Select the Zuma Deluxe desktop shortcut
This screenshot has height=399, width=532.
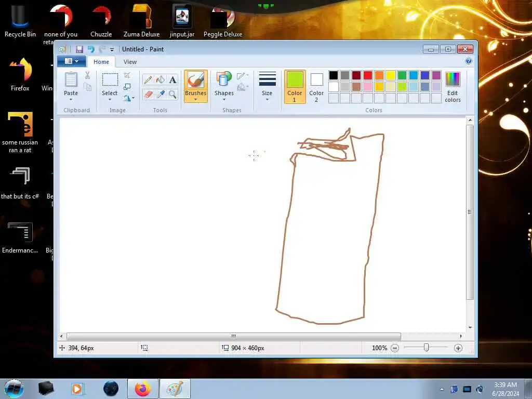pos(141,21)
